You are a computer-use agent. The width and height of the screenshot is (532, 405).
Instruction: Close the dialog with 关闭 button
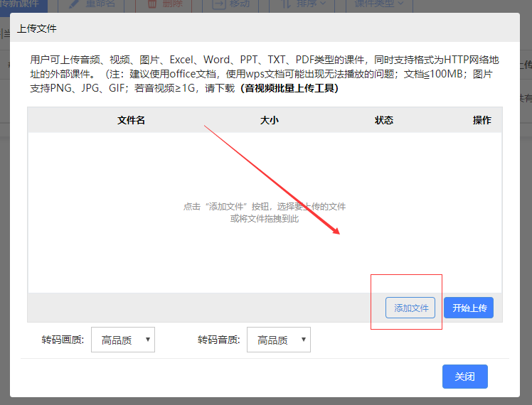[x=464, y=377]
